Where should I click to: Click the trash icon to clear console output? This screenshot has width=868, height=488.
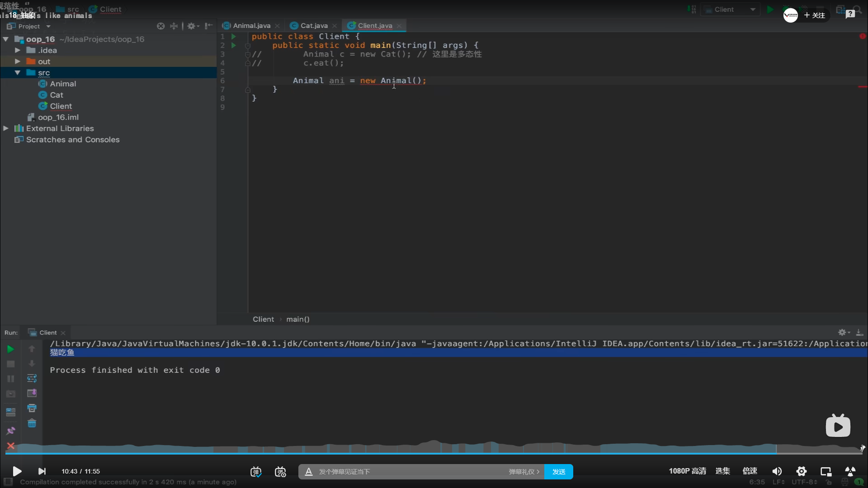click(32, 423)
